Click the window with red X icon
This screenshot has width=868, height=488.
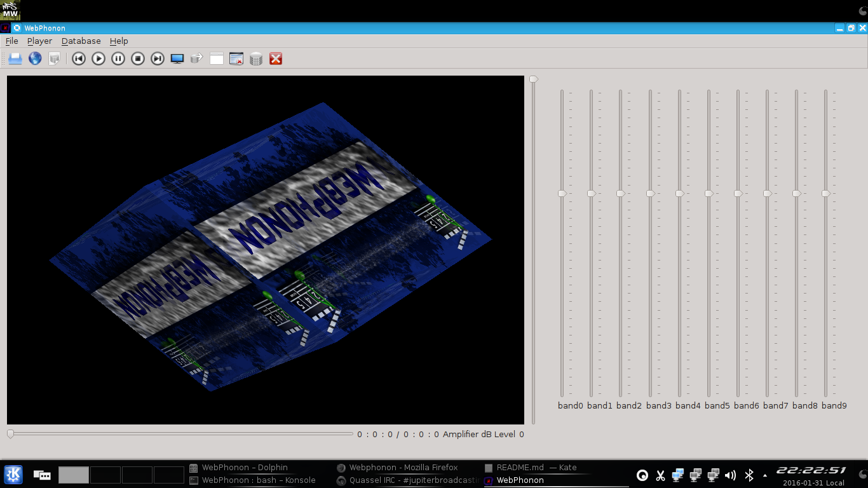[x=236, y=58]
